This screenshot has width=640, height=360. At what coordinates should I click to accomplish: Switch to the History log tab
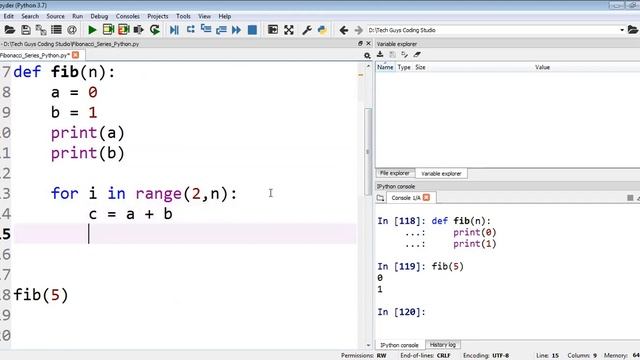pos(443,345)
